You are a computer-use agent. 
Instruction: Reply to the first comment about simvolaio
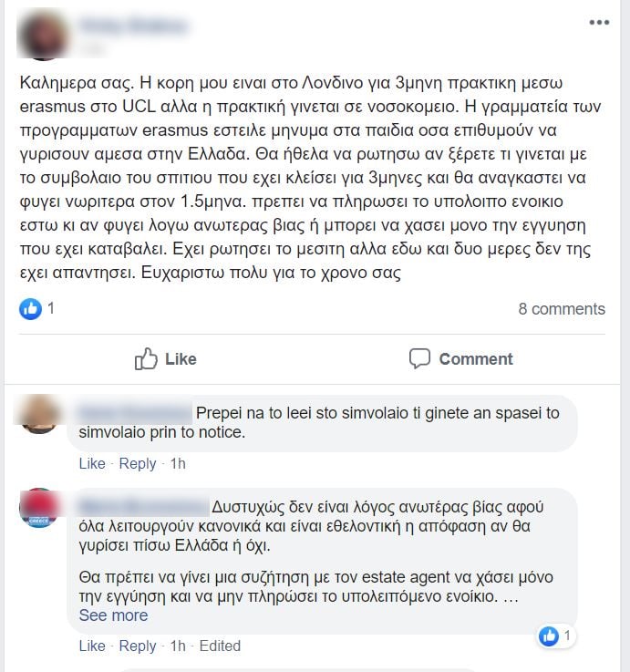(138, 463)
